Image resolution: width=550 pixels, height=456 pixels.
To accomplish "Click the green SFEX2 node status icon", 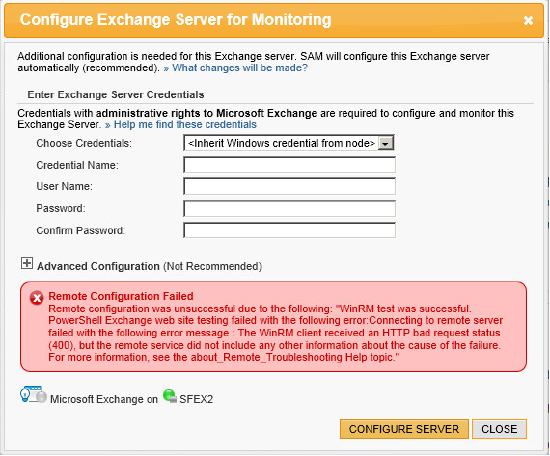I will [x=170, y=396].
